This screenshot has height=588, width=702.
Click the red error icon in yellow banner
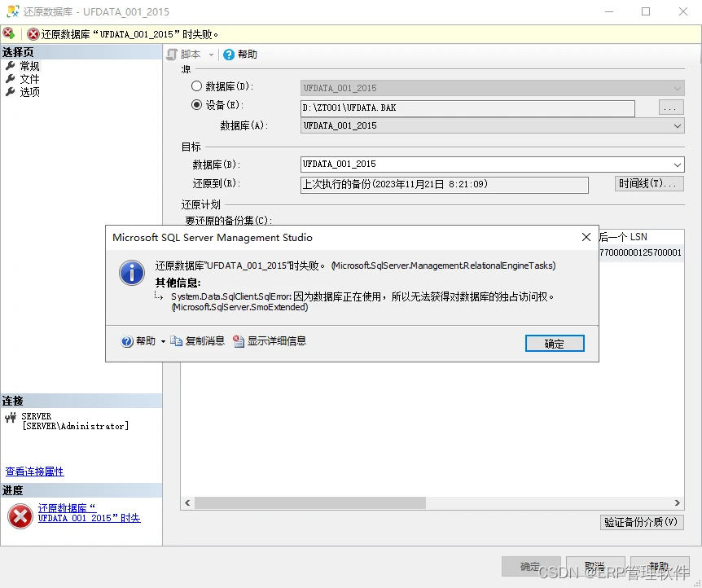pyautogui.click(x=33, y=34)
